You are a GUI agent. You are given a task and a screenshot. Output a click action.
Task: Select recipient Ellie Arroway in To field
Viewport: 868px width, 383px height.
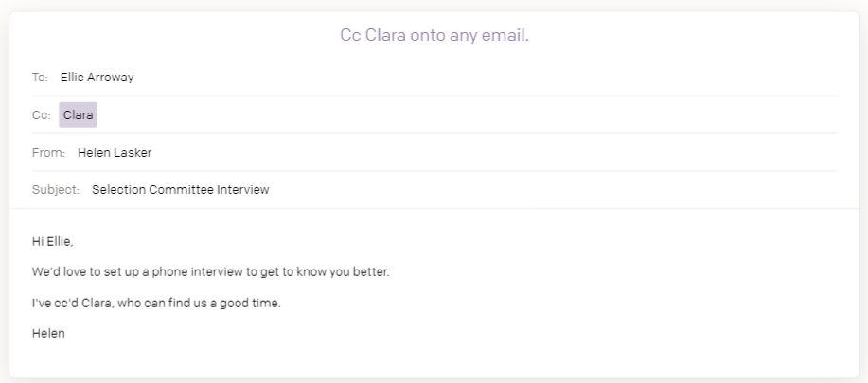[97, 78]
